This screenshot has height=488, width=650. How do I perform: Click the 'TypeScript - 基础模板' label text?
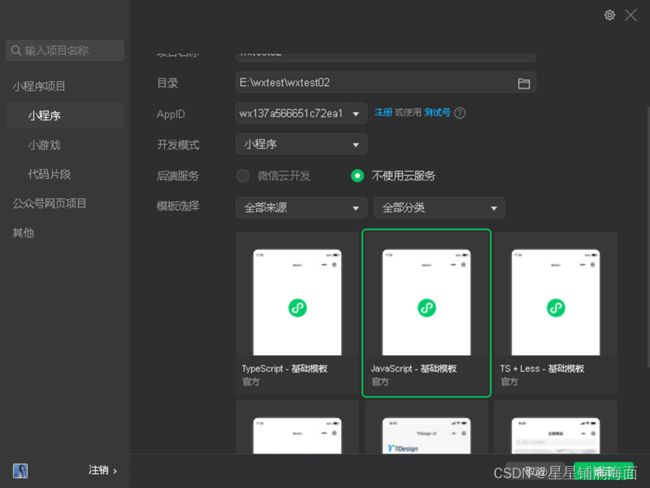(285, 368)
